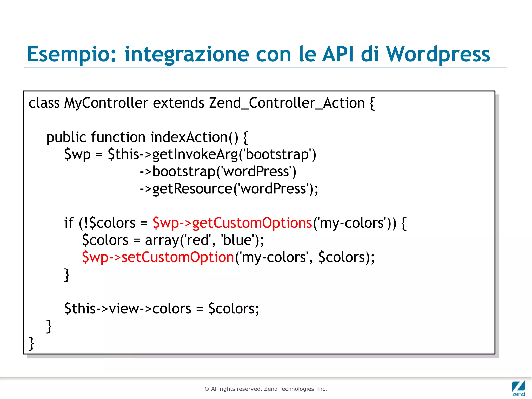Image resolution: width=532 pixels, height=399 pixels.
Task: Click the red $wp->setCustomOption text
Action: coord(158,257)
